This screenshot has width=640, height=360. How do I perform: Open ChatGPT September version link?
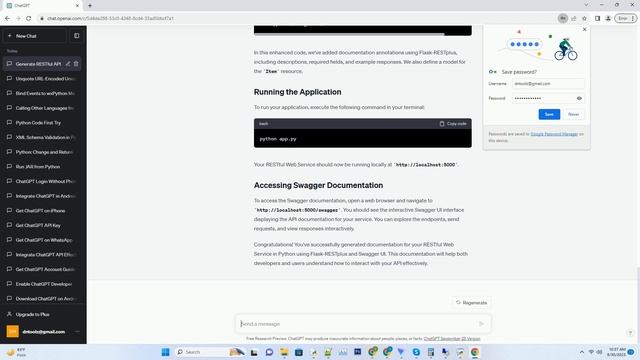tap(452, 339)
